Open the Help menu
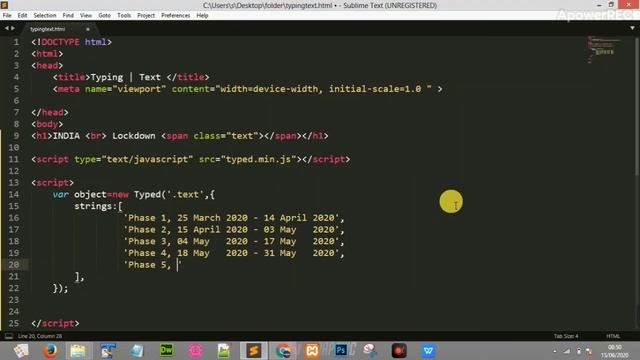 coord(202,16)
